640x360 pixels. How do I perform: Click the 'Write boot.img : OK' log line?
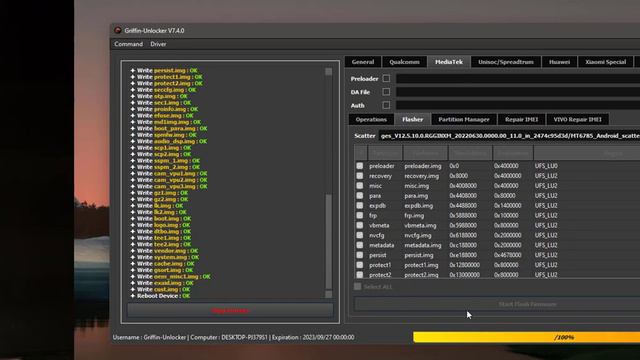click(160, 218)
